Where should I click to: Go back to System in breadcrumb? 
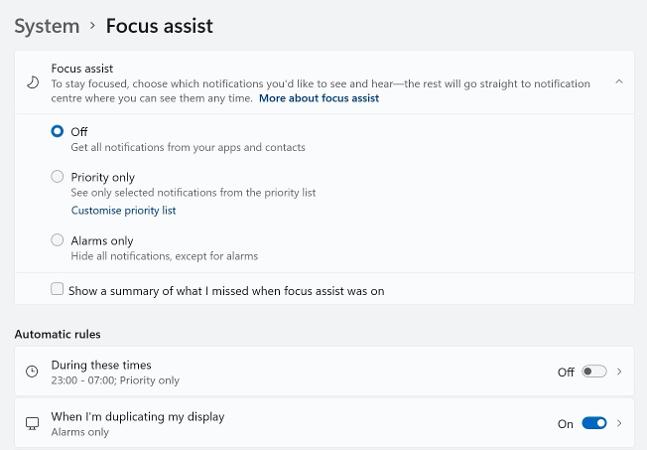(x=47, y=26)
